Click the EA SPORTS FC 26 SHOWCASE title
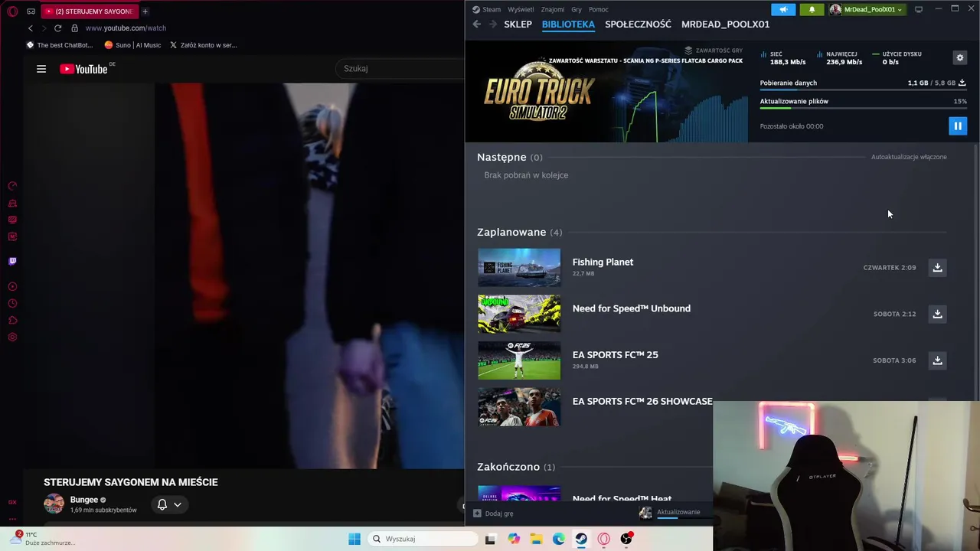This screenshot has height=551, width=980. (x=642, y=401)
